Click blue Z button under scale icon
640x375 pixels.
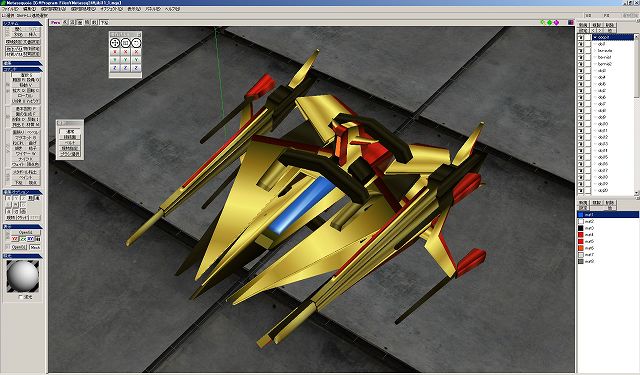(125, 68)
